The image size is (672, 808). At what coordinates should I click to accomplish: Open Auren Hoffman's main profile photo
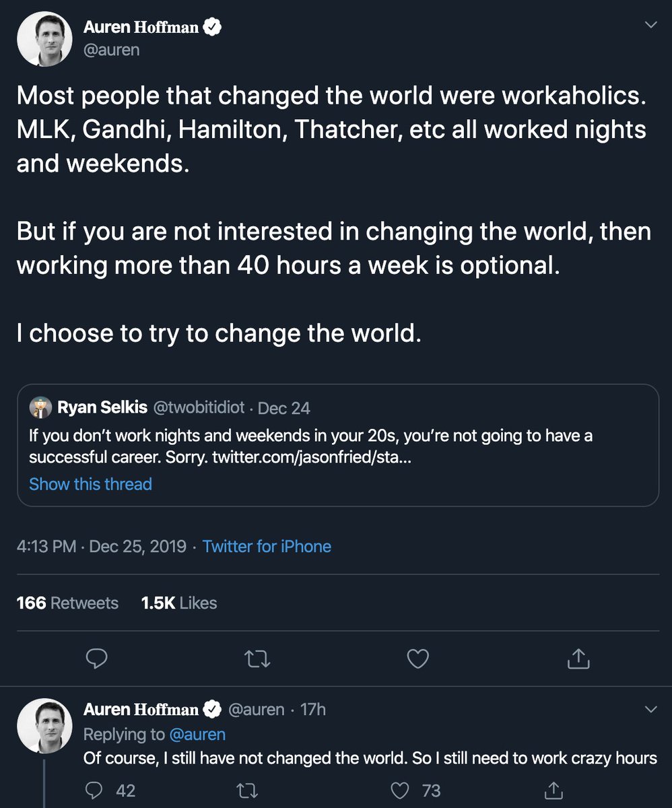pos(44,39)
